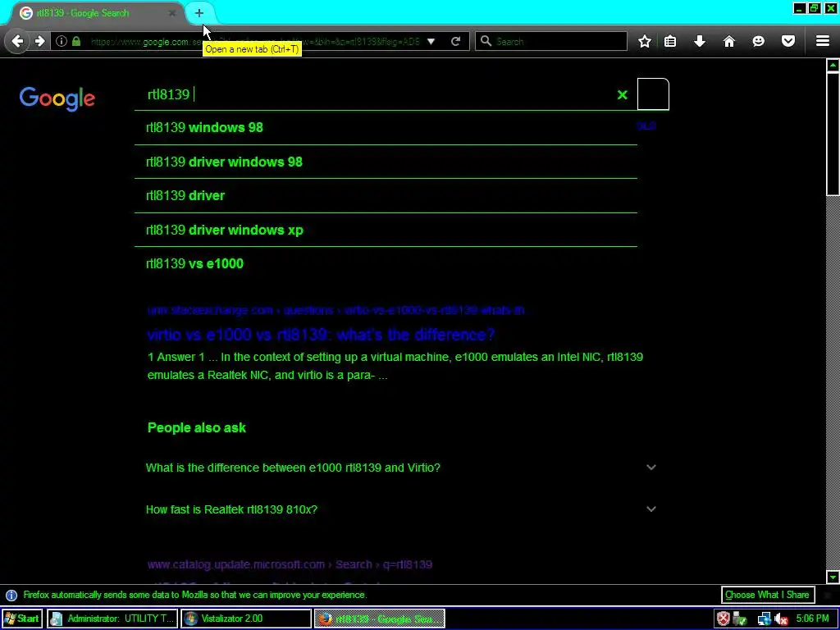Show site information icon in address bar

coord(62,41)
